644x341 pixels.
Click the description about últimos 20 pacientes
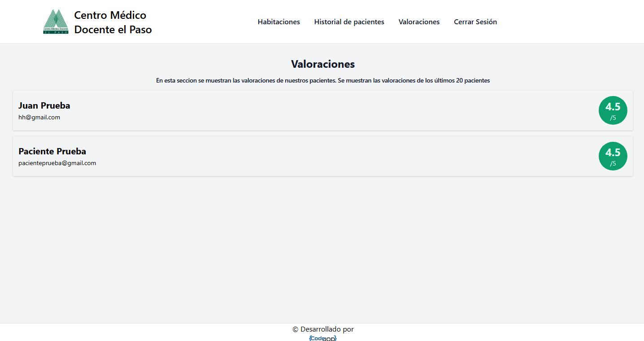323,81
